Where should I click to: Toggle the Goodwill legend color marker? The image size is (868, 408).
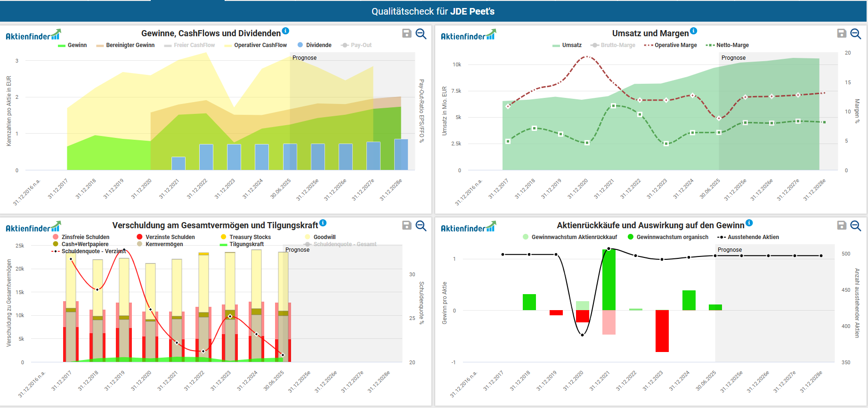point(308,237)
